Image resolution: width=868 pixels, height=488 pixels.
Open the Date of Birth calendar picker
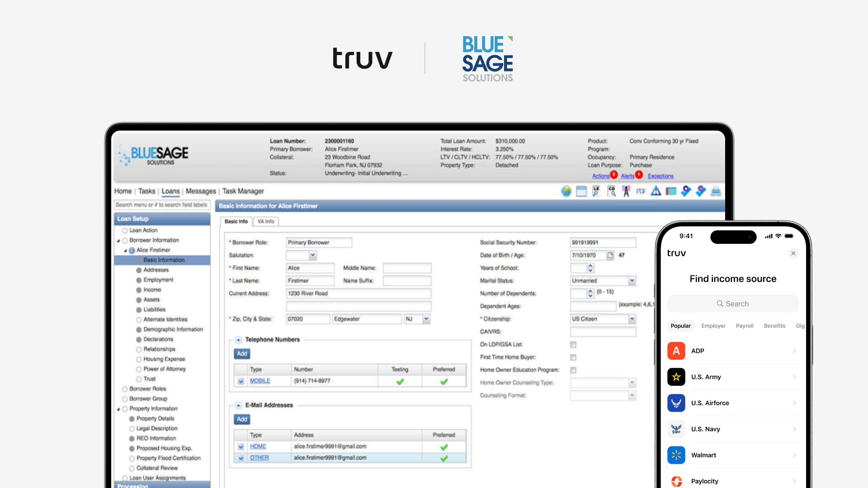pyautogui.click(x=611, y=255)
